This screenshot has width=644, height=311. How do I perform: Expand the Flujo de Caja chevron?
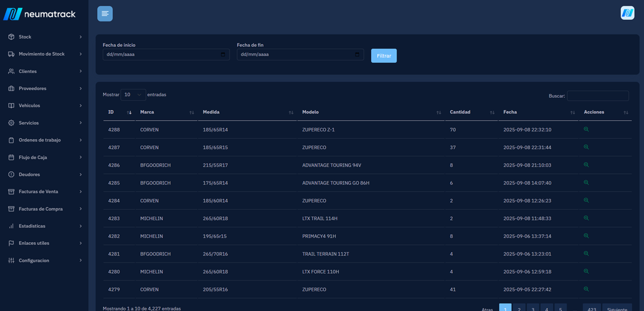[x=81, y=157]
